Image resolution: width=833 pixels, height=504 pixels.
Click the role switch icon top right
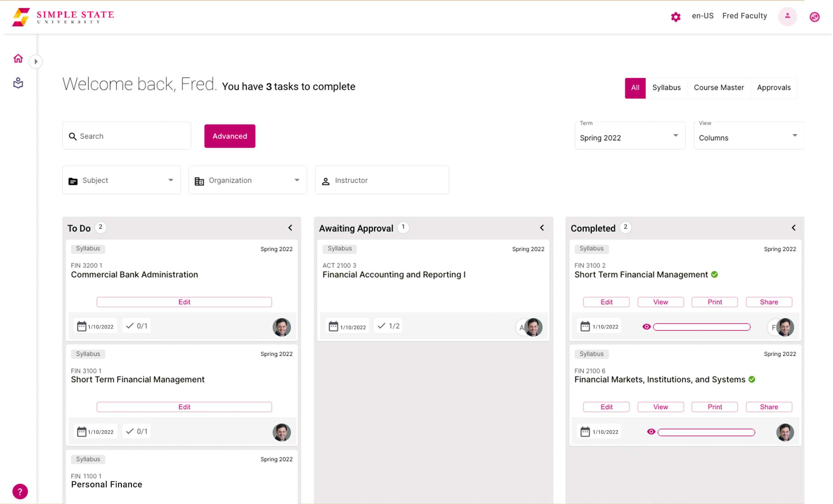[814, 17]
